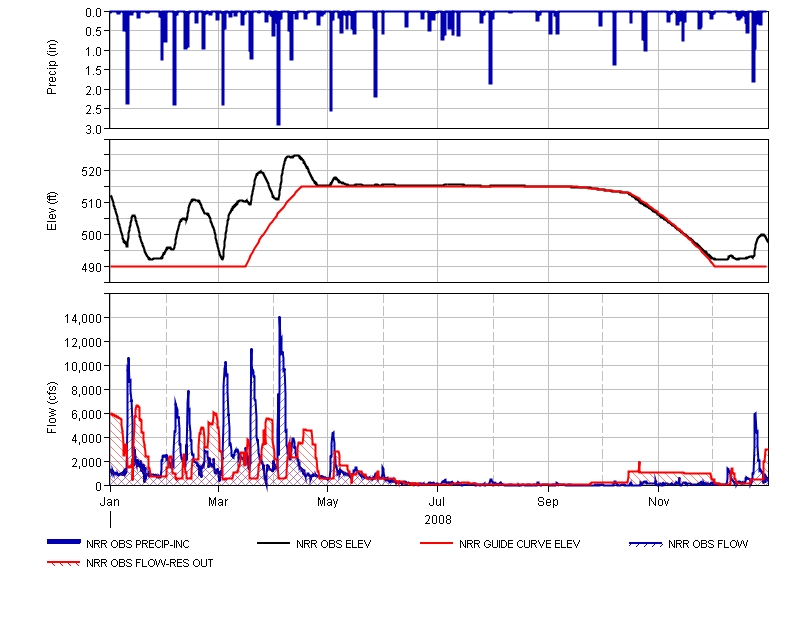Click the 14,000 flow axis value

[83, 319]
